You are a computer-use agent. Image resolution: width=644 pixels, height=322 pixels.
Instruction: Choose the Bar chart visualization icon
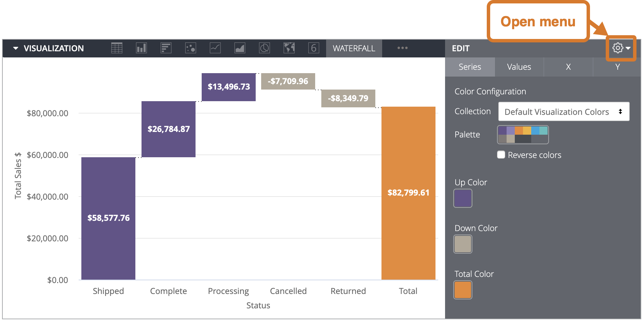[166, 48]
